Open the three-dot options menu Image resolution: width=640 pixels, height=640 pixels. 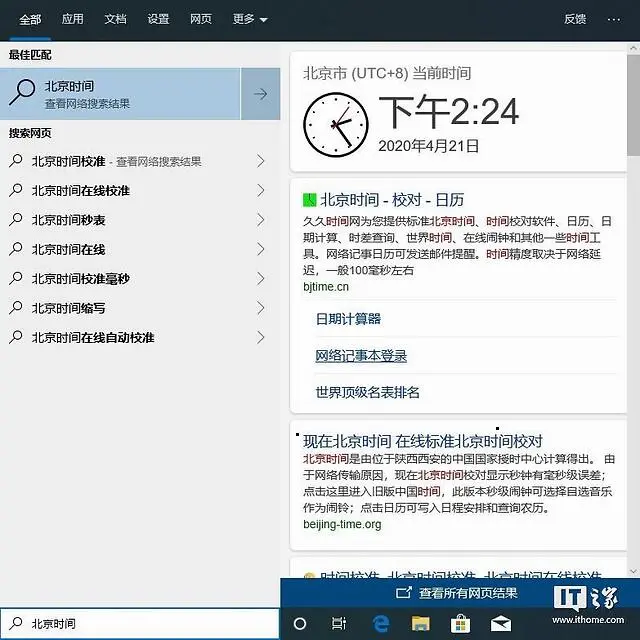614,20
